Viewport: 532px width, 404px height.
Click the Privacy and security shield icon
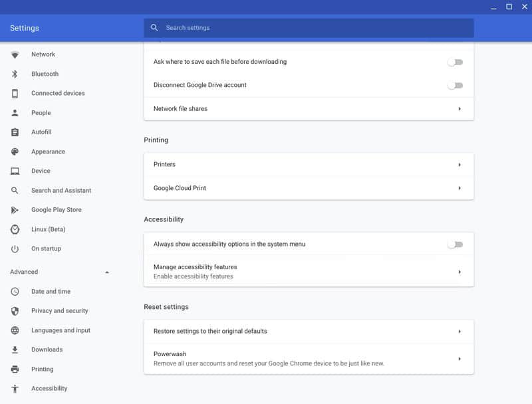click(x=15, y=311)
